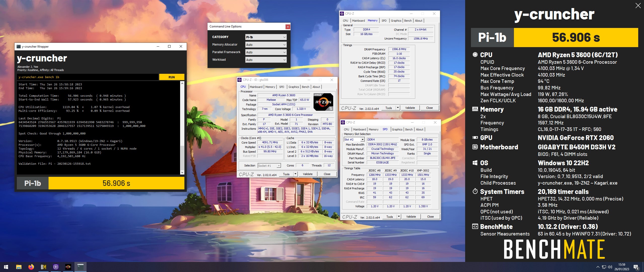This screenshot has height=272, width=644.
Task: Click Core Speed value 4091.71 MHz
Action: click(x=270, y=143)
